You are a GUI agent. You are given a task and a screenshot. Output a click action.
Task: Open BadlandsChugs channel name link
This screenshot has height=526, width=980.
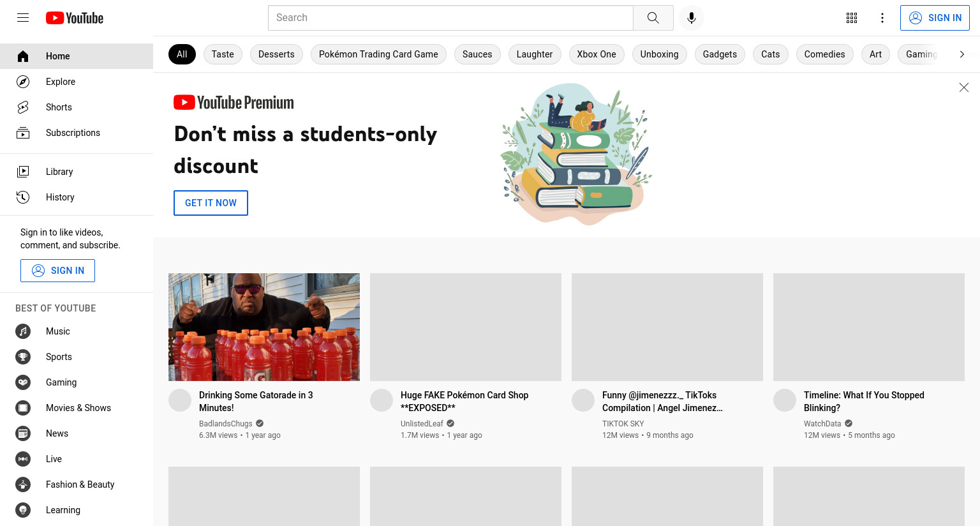coord(226,424)
